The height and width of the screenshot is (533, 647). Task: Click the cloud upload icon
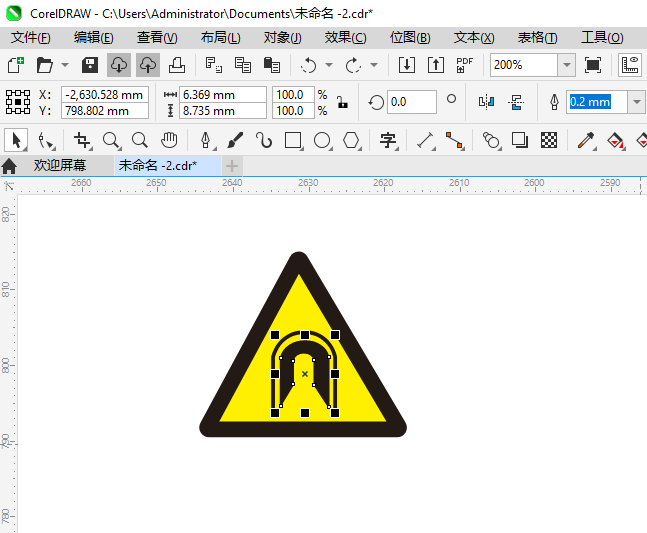[x=148, y=65]
